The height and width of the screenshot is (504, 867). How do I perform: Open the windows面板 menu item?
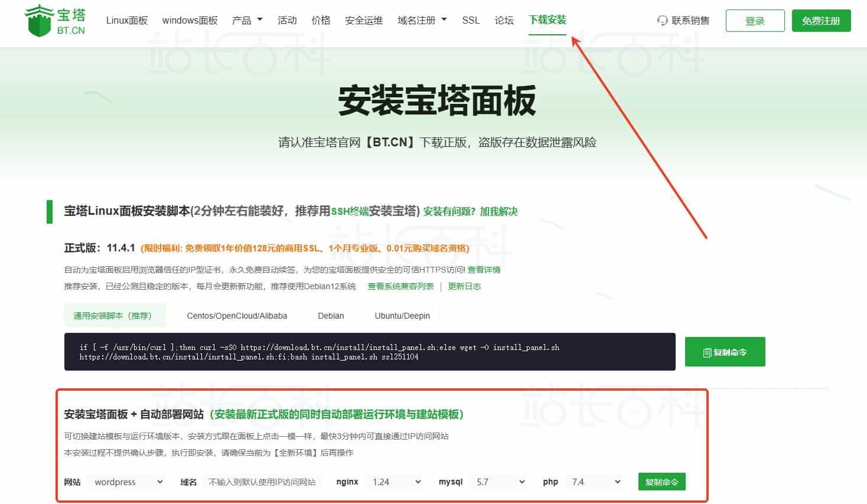click(190, 20)
